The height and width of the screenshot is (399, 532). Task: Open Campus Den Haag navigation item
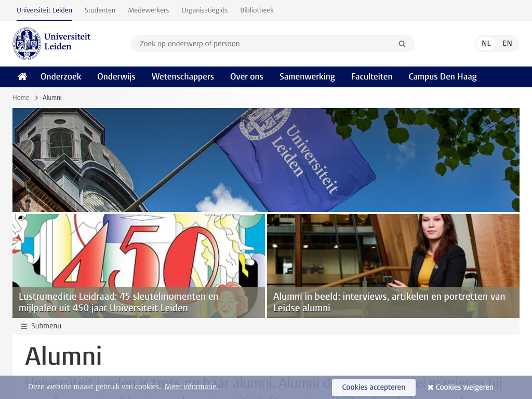tap(442, 76)
